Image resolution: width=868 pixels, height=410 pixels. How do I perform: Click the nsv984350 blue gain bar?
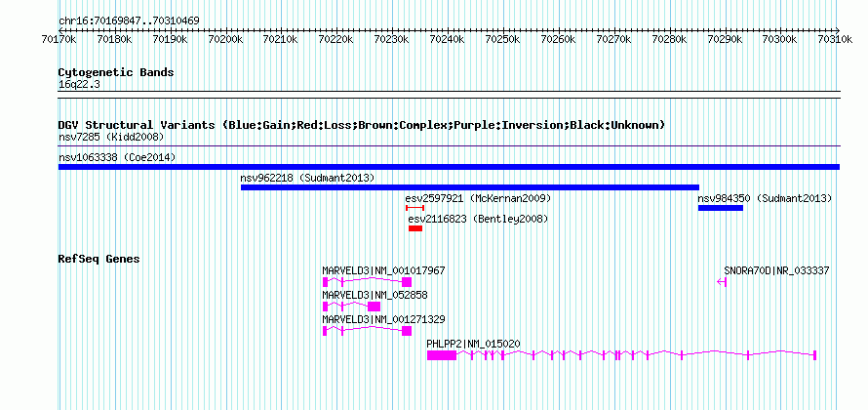pyautogui.click(x=720, y=208)
